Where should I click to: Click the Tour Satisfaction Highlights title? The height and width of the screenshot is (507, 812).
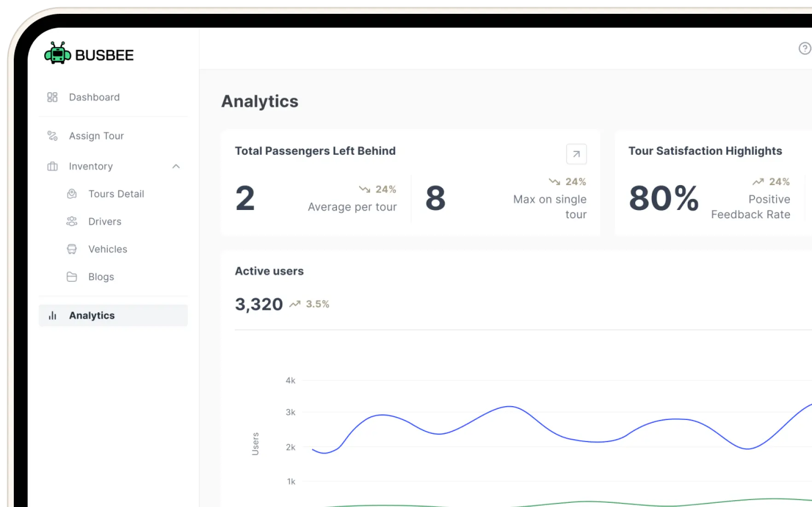[705, 151]
